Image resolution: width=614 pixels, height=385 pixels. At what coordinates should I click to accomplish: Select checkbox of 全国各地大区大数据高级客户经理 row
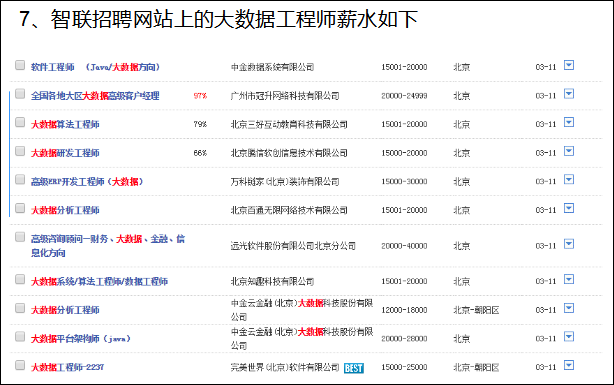tap(20, 94)
